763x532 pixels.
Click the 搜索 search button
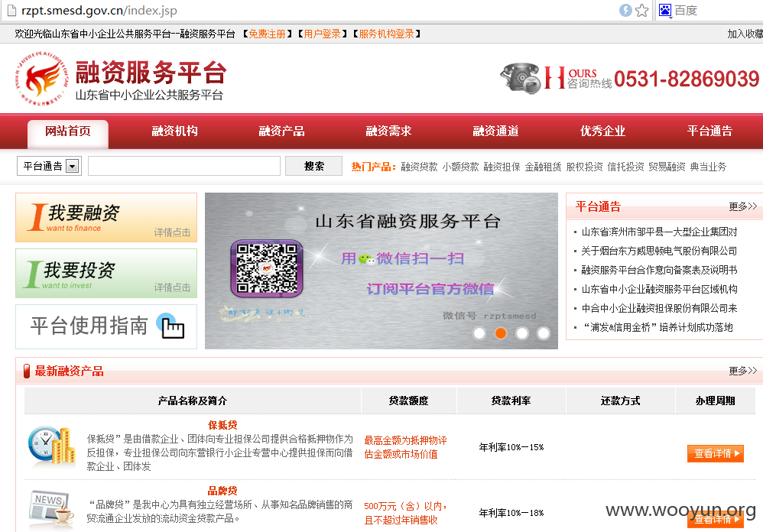(314, 166)
